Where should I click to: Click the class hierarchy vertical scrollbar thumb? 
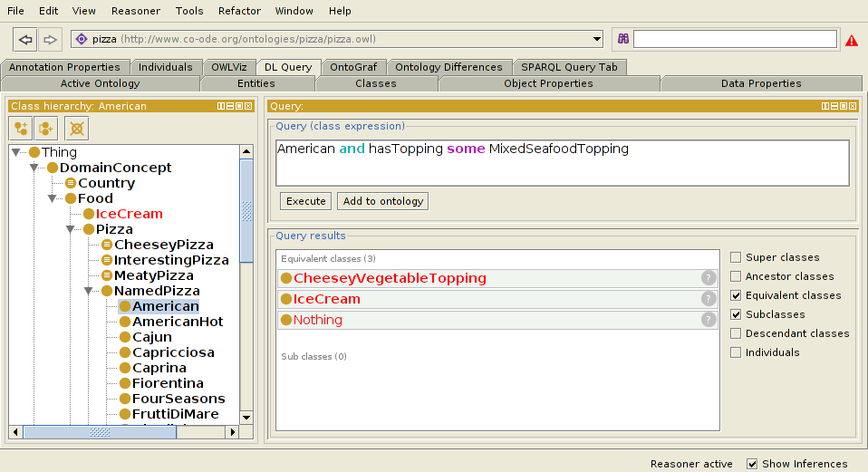click(x=246, y=211)
